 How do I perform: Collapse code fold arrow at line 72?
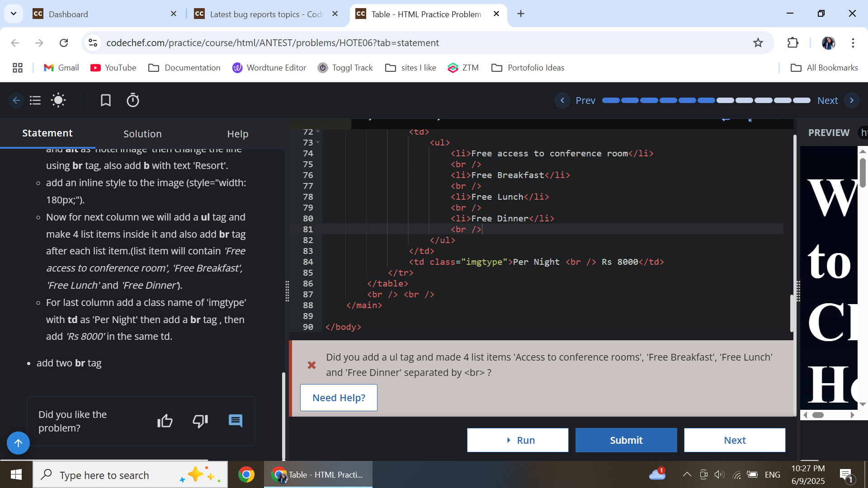click(318, 131)
